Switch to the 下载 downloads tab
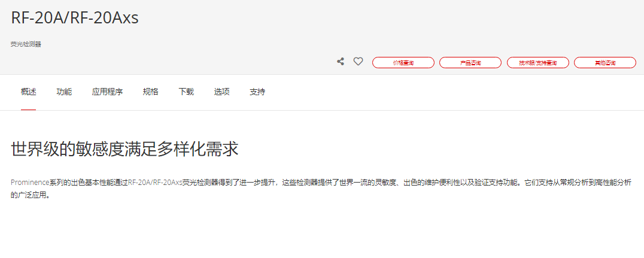The height and width of the screenshot is (258, 644). point(186,92)
